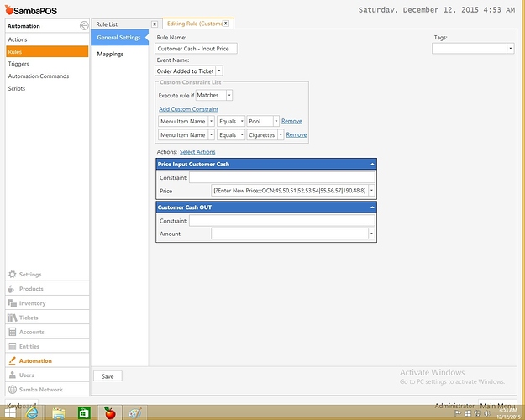Click Amount input field

pyautogui.click(x=290, y=234)
